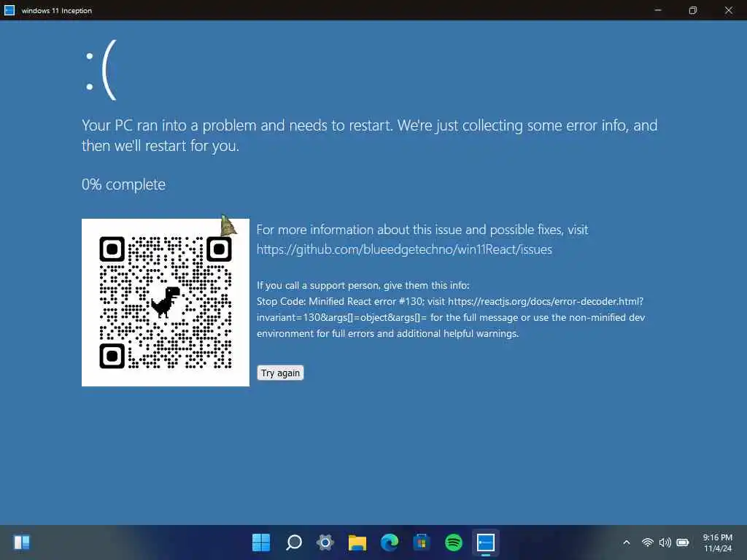Click 'If you call a support person' text
The width and height of the screenshot is (747, 560).
pyautogui.click(x=363, y=285)
